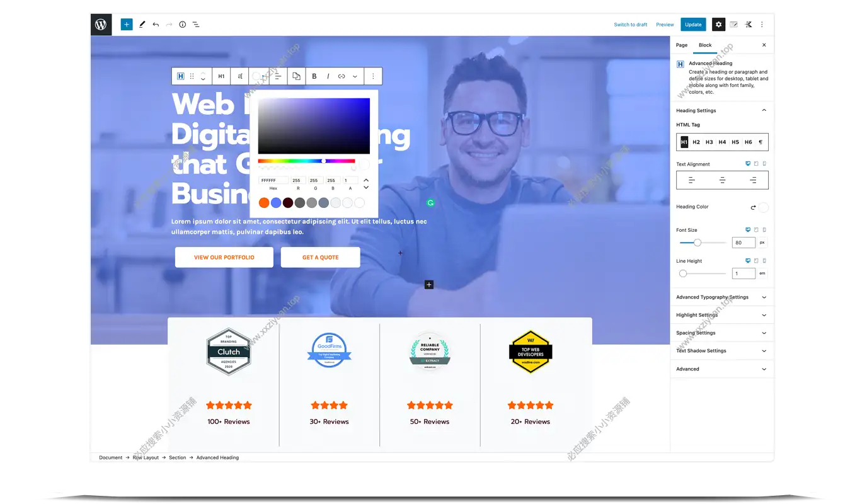Click the Update button

(x=693, y=25)
